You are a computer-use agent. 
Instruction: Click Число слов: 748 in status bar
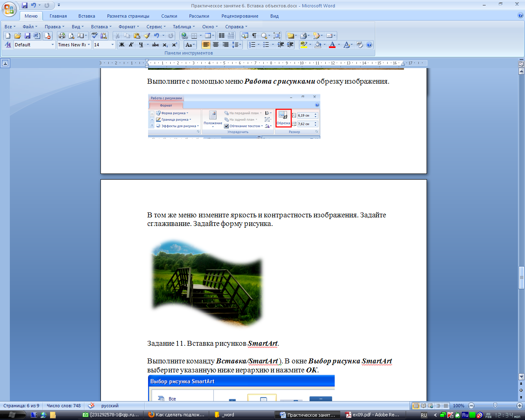click(64, 406)
